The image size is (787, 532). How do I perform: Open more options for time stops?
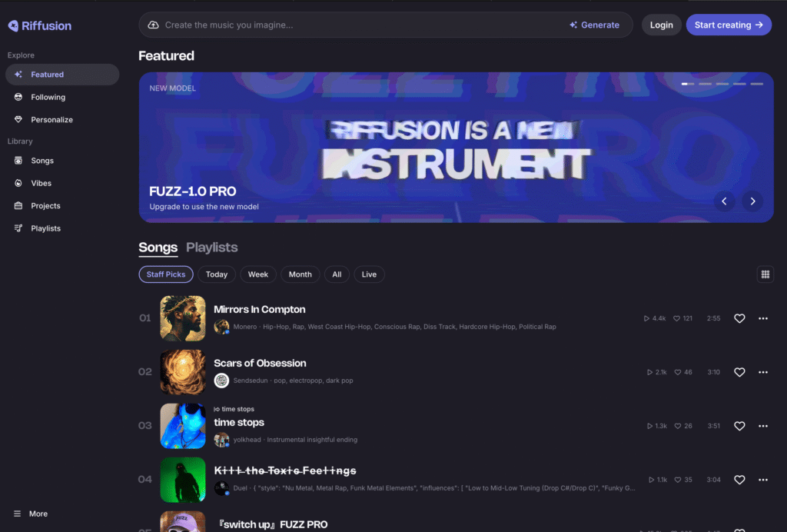(763, 426)
